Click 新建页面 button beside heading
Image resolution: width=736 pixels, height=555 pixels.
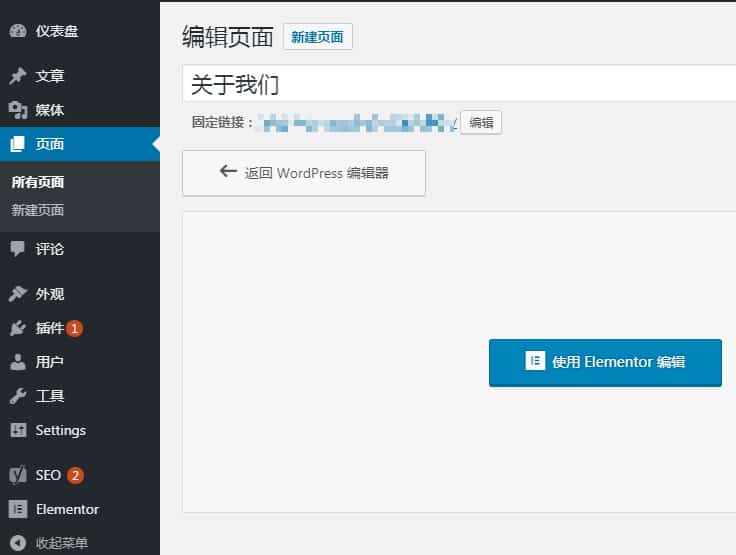pyautogui.click(x=318, y=37)
